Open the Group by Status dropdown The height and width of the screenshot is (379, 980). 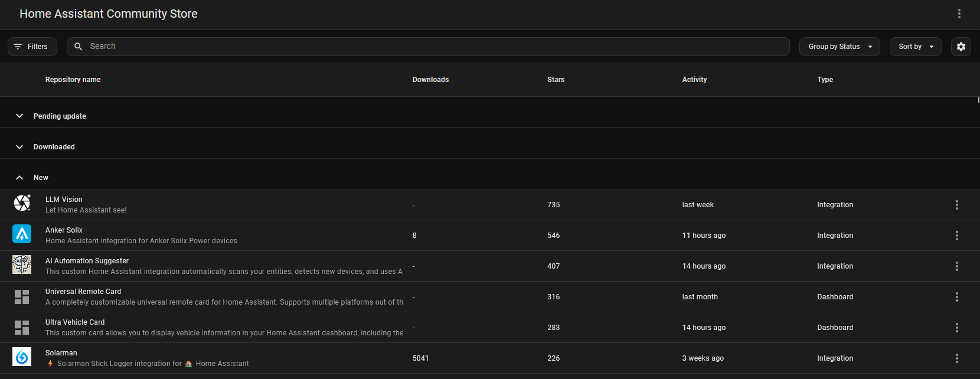[x=839, y=47]
